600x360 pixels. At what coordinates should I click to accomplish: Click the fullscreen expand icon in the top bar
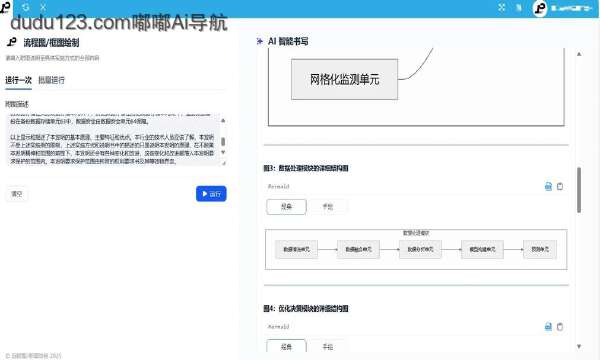pyautogui.click(x=502, y=7)
